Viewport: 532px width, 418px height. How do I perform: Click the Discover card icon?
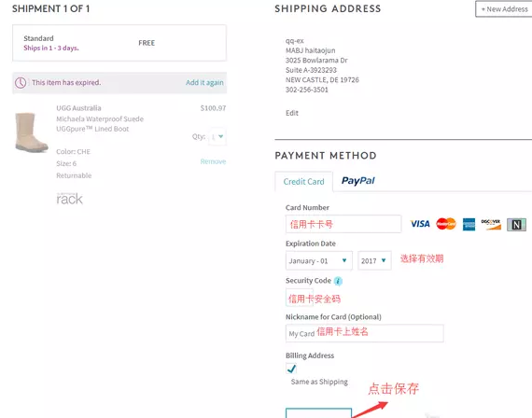click(x=491, y=224)
